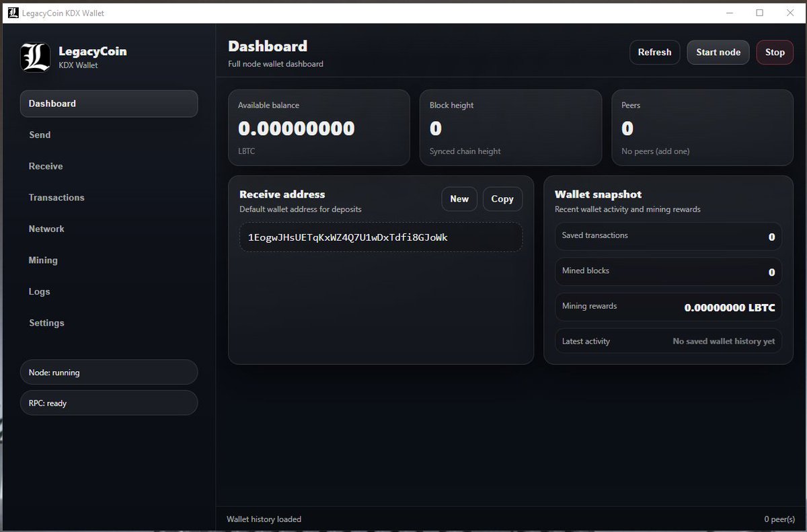Viewport: 807px width, 532px height.
Task: Click 'Wallet history loaded' status text
Action: (x=264, y=519)
